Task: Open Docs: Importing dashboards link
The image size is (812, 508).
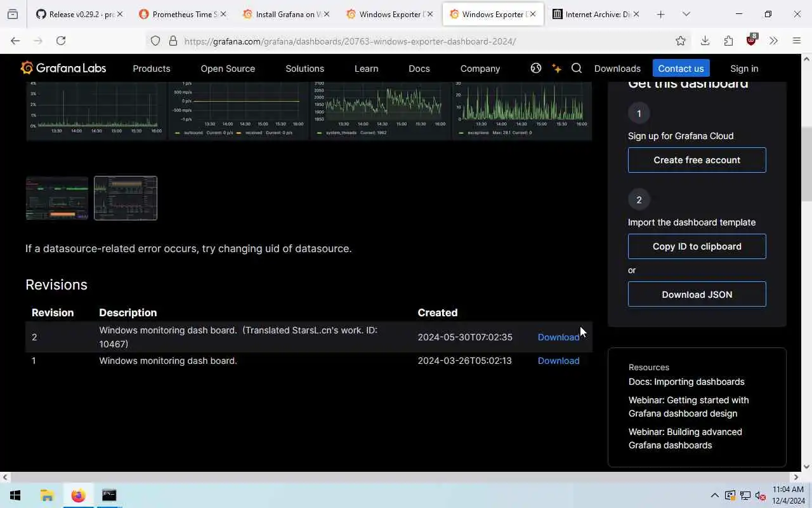Action: (x=686, y=382)
